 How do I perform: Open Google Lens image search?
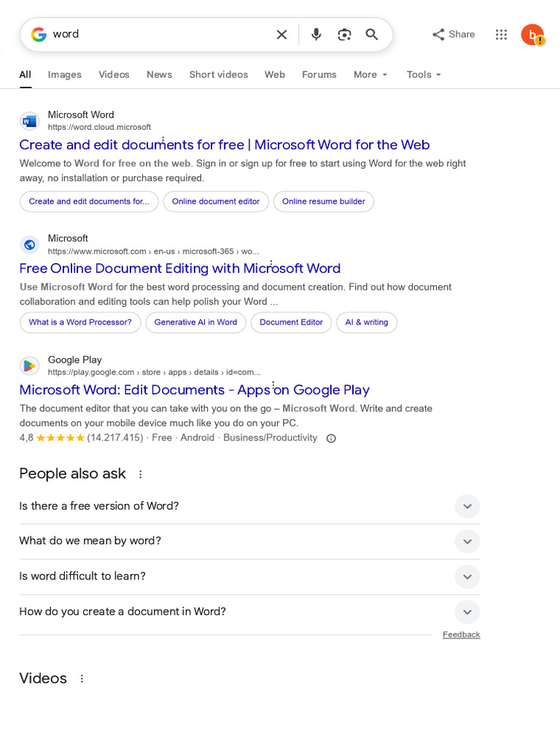pyautogui.click(x=344, y=34)
